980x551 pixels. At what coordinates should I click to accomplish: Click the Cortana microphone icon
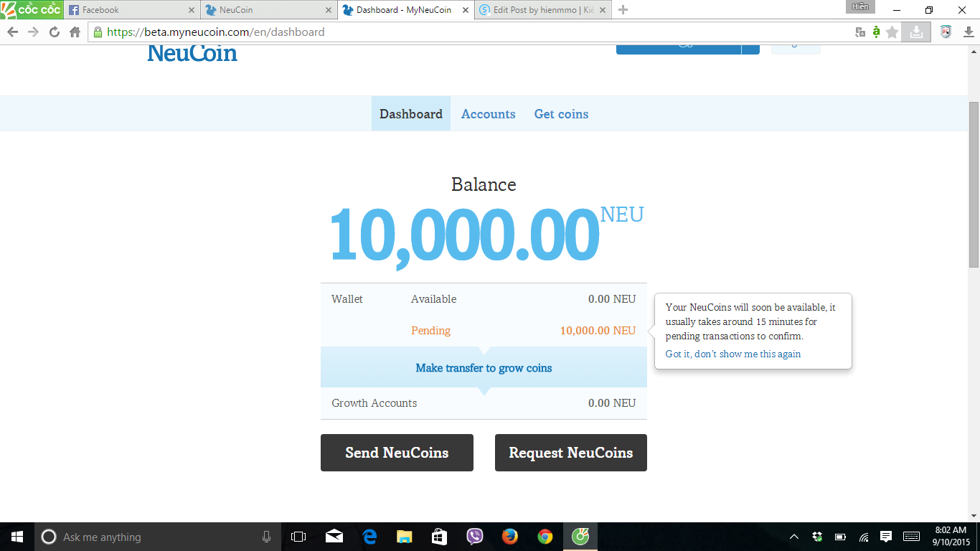point(267,537)
